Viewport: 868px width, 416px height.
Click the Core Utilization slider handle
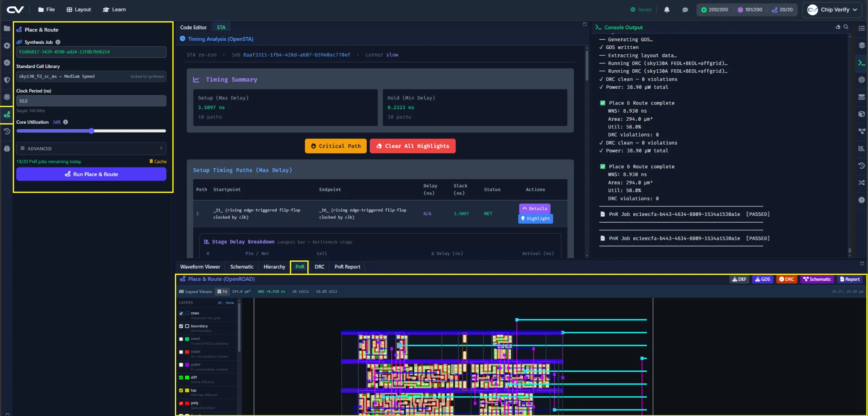[x=91, y=131]
